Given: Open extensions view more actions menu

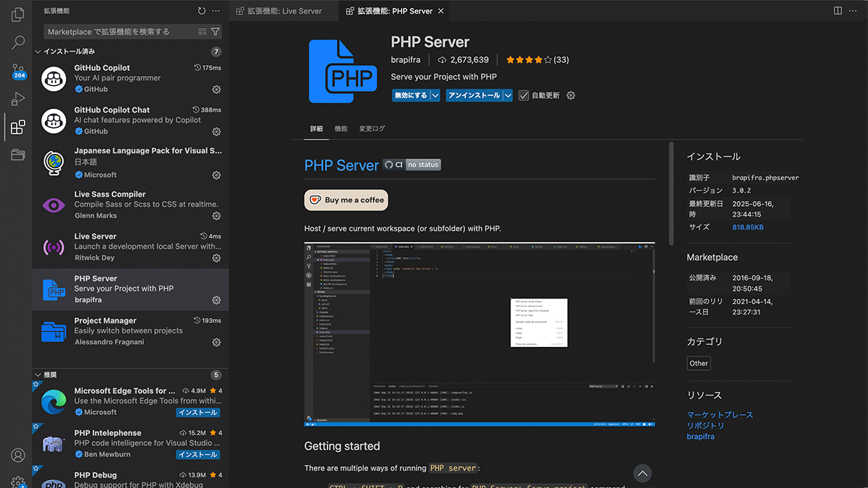Looking at the screenshot, I should pyautogui.click(x=216, y=11).
